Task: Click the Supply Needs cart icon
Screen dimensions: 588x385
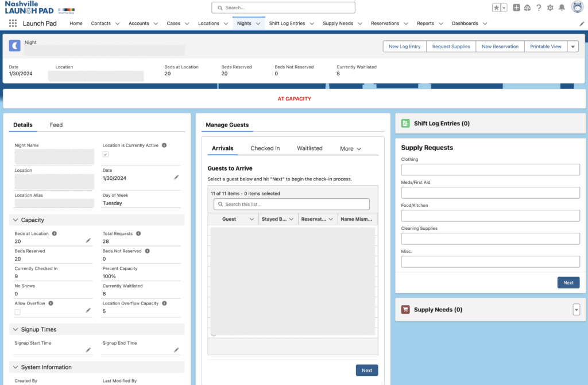Action: pos(405,310)
